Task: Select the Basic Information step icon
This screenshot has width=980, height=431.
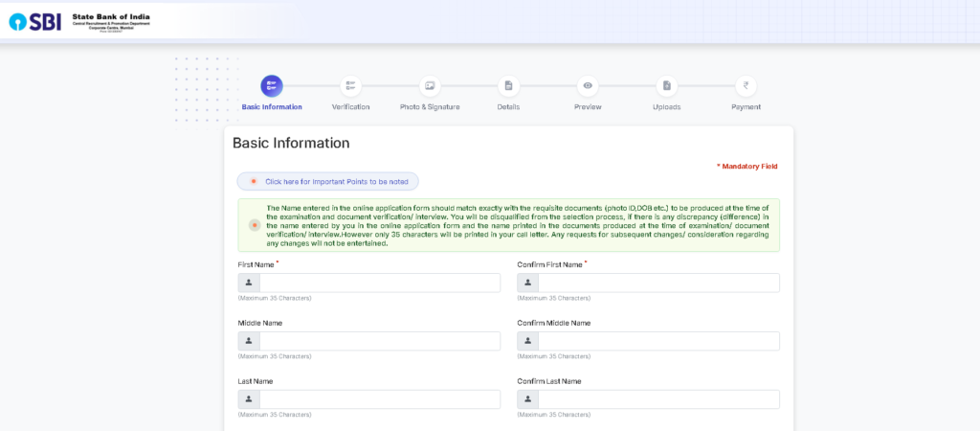Action: (x=271, y=85)
